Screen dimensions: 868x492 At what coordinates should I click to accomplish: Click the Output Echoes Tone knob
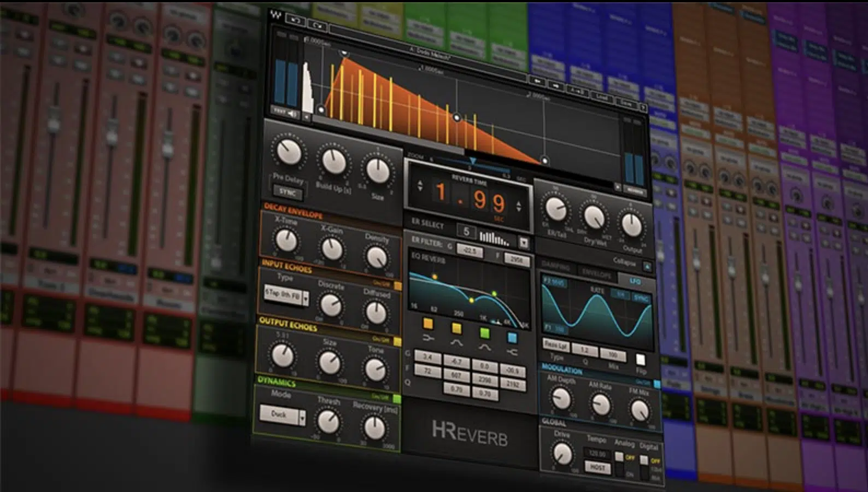[376, 370]
